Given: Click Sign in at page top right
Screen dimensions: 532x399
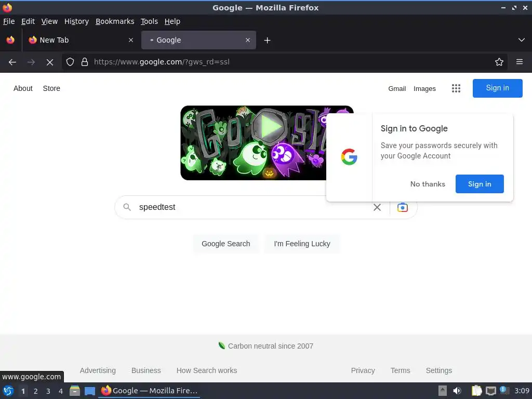Looking at the screenshot, I should (x=497, y=88).
